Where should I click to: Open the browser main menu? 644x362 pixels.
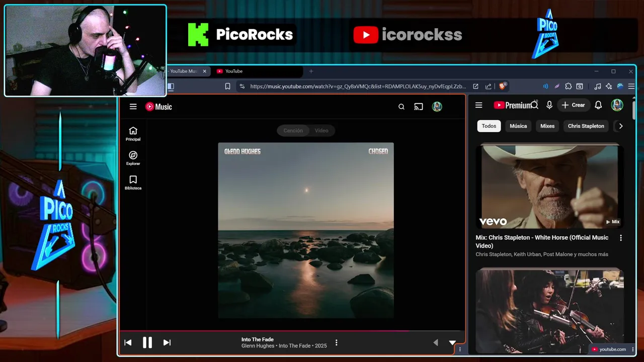631,86
